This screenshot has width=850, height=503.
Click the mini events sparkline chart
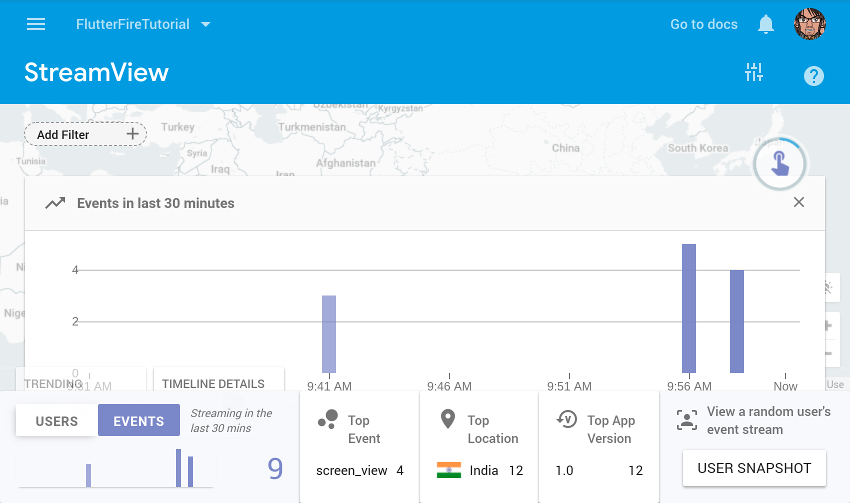click(116, 467)
